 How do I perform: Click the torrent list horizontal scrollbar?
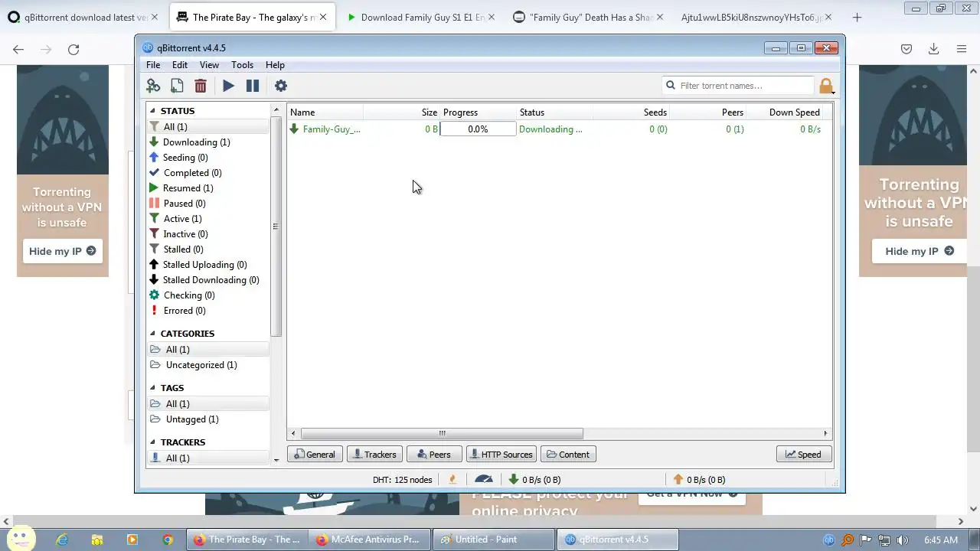(442, 433)
